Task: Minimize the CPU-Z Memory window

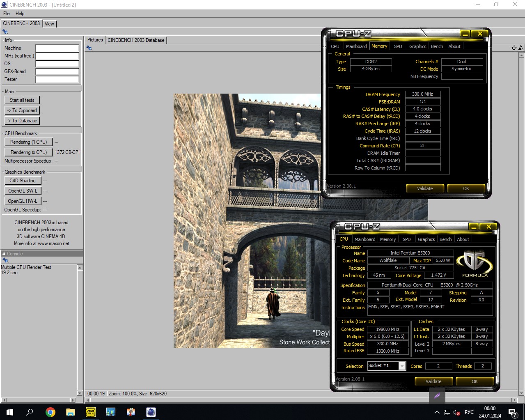Action: pos(465,34)
